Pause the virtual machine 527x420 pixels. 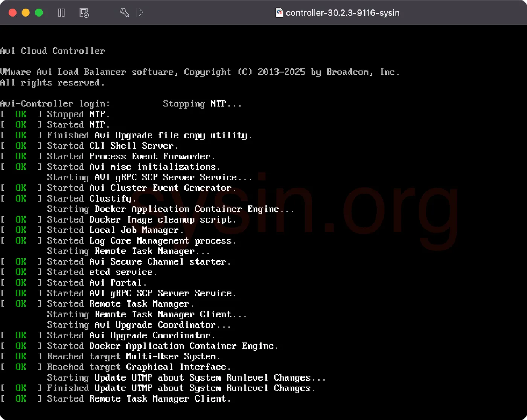pos(61,13)
